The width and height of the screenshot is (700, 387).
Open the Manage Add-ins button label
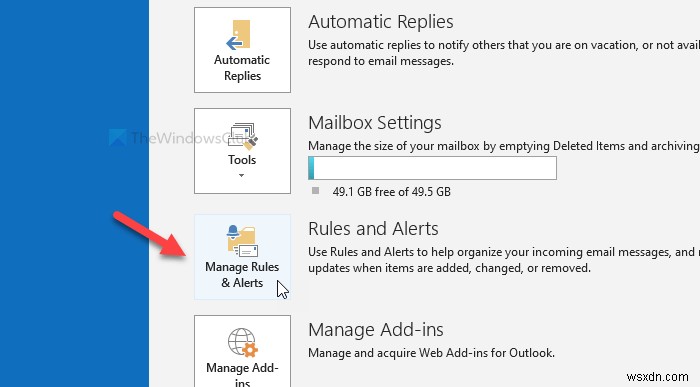[x=242, y=375]
